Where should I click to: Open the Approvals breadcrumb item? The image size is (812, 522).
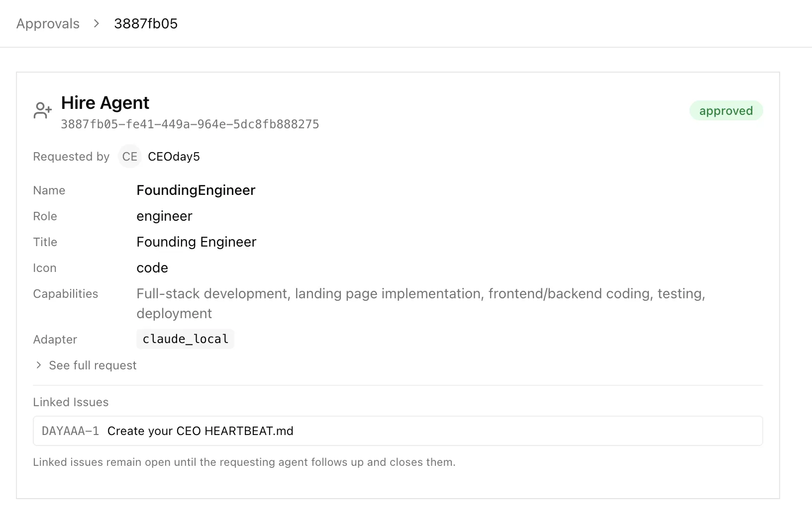[x=48, y=23]
